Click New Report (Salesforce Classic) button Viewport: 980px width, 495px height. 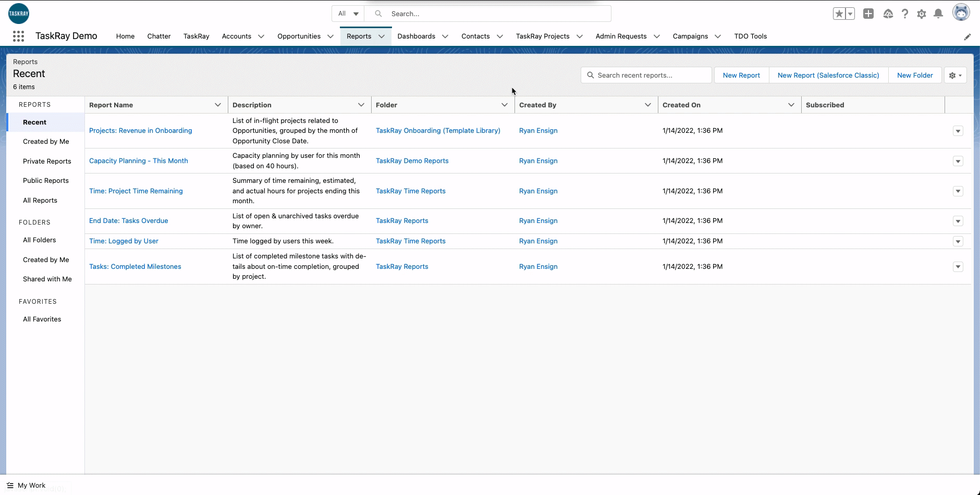tap(828, 75)
